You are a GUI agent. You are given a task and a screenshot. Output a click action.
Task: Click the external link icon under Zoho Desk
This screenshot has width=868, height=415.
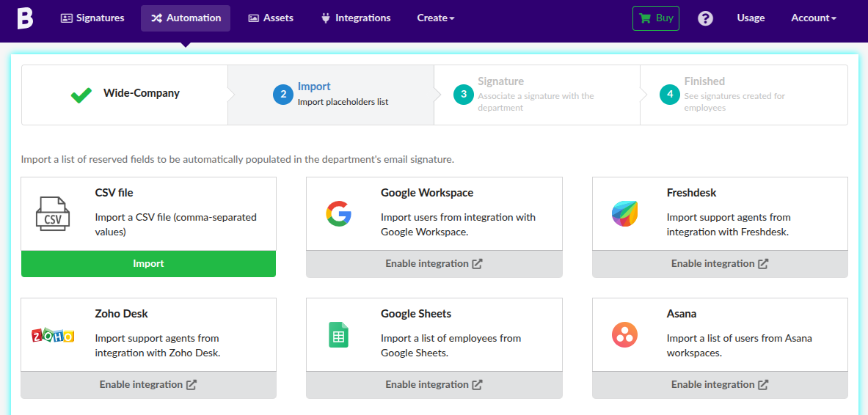pos(192,384)
